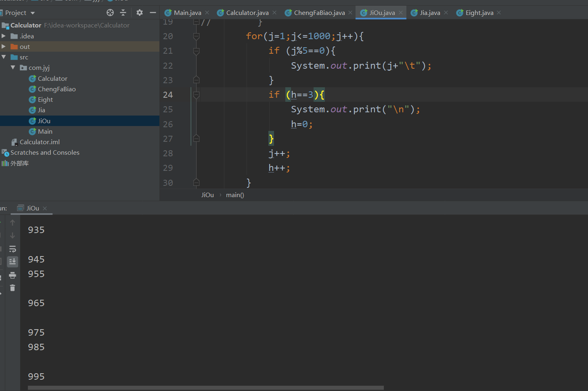Image resolution: width=588 pixels, height=391 pixels.
Task: Expand the out folder
Action: tap(4, 46)
